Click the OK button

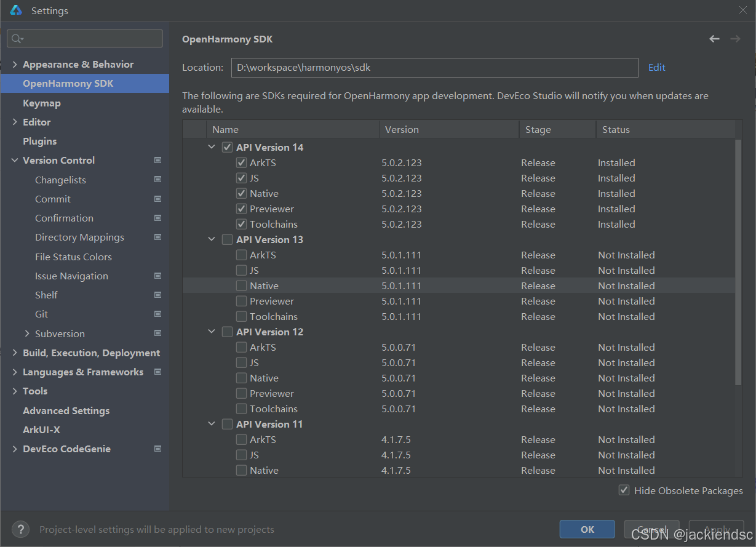[587, 529]
